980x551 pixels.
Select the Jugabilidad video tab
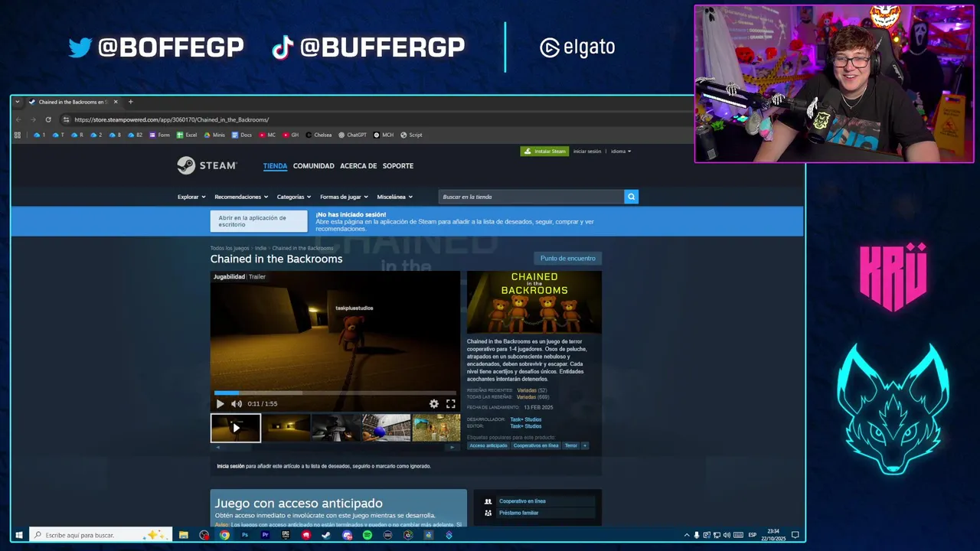click(229, 276)
